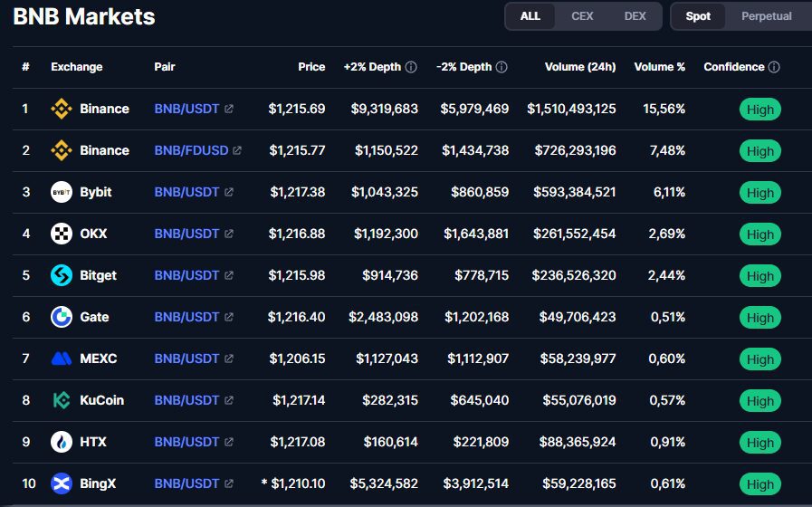Open the -2% Depth info tooltip icon
This screenshot has height=507, width=812.
coord(502,67)
